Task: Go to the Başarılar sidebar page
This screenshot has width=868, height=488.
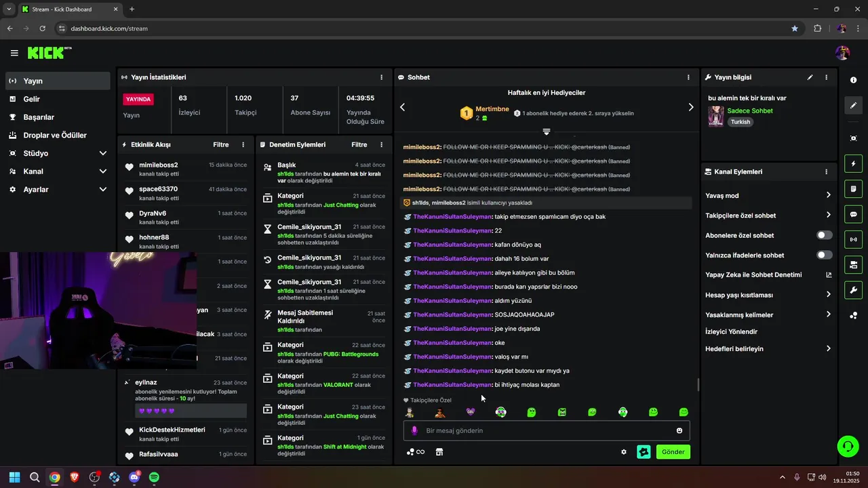Action: [58, 117]
